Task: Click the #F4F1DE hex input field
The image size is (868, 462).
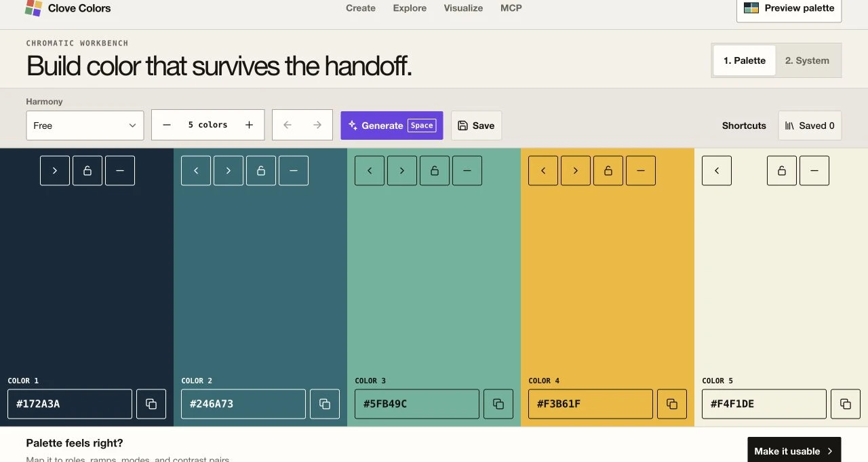Action: click(x=764, y=404)
